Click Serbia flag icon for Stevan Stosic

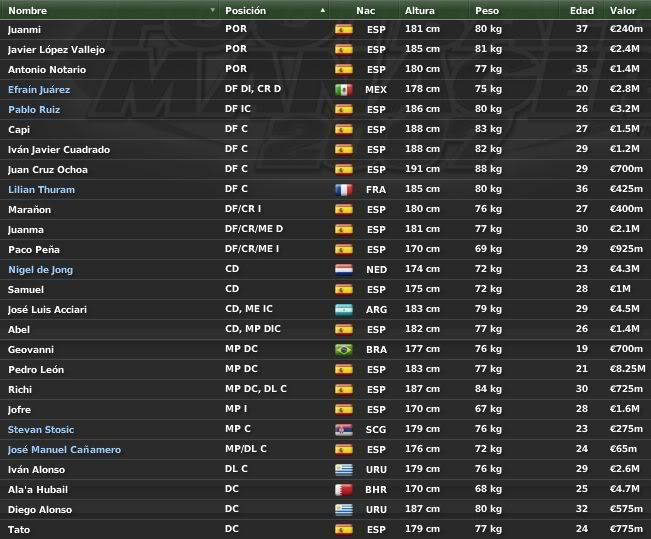click(344, 429)
